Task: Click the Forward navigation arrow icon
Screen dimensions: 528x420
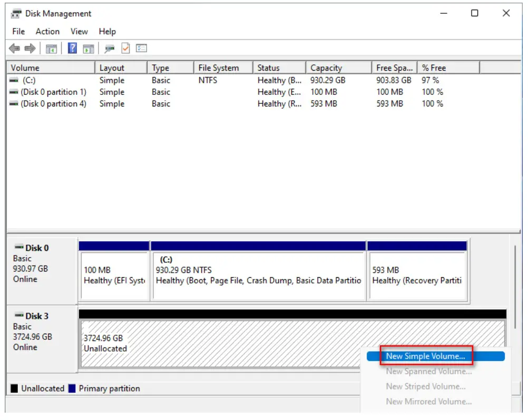Action: pos(30,48)
